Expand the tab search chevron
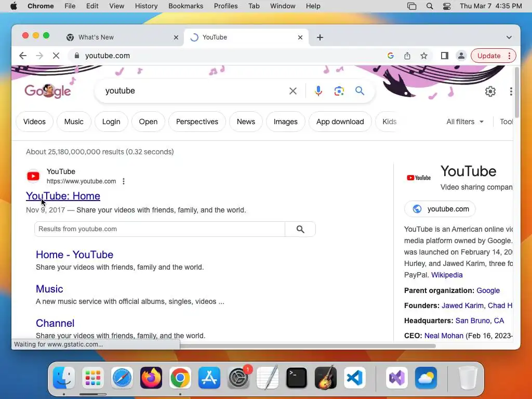 point(509,37)
